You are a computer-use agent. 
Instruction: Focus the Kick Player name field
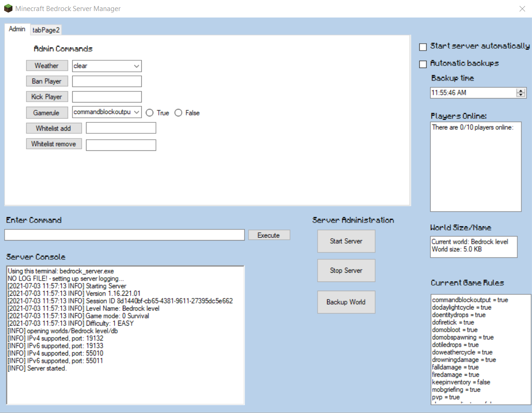pos(107,97)
